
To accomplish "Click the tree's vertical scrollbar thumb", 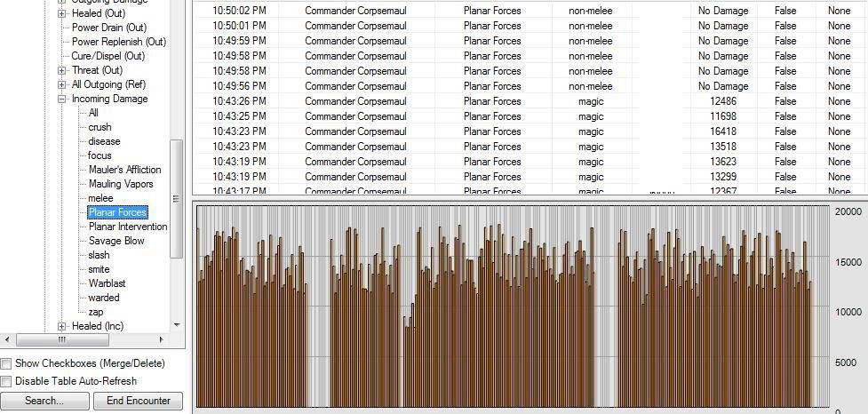I will [x=177, y=199].
